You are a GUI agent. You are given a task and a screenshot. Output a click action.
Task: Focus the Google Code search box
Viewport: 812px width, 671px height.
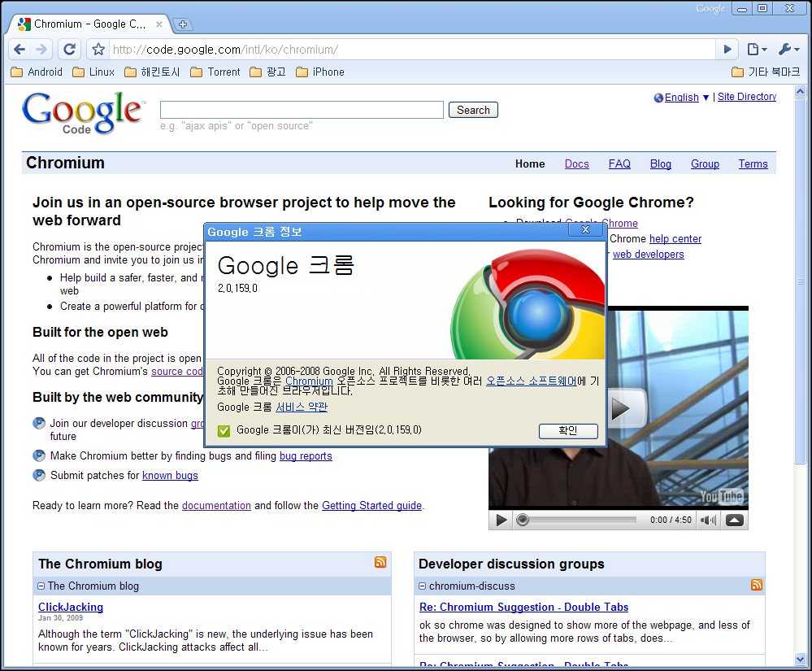pyautogui.click(x=302, y=110)
